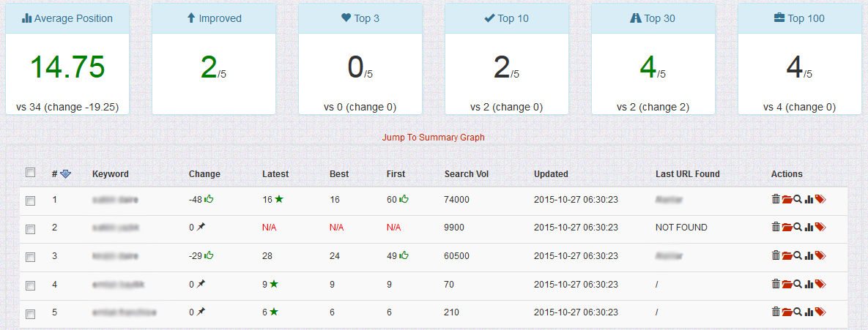Image resolution: width=868 pixels, height=330 pixels.
Task: Click magnifier icon in the 60500 volume row
Action: pyautogui.click(x=797, y=255)
